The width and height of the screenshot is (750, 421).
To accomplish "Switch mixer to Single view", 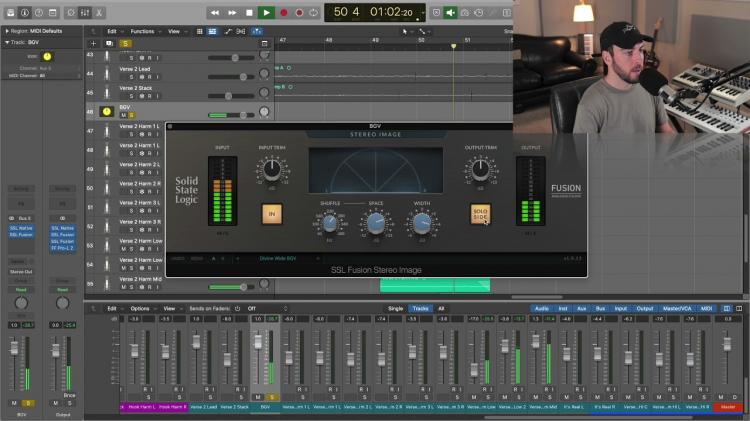I will (395, 309).
